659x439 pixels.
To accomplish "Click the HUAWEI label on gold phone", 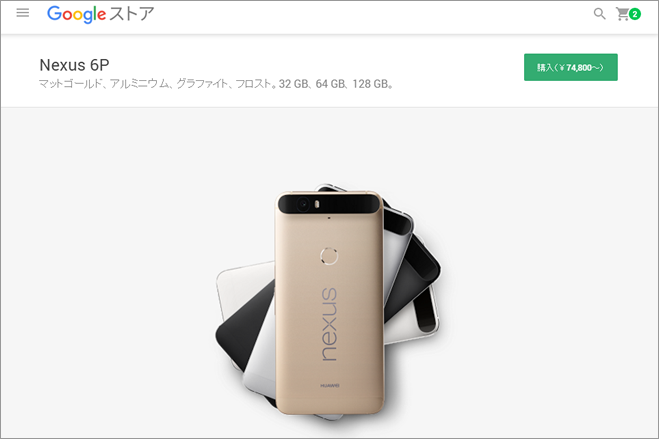I will coord(330,386).
